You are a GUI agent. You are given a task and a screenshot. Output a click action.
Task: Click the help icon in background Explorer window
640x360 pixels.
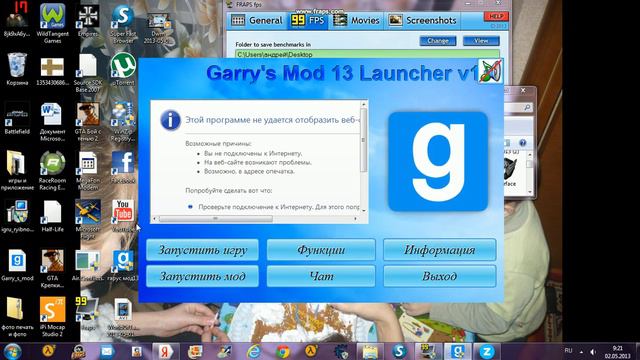[522, 143]
